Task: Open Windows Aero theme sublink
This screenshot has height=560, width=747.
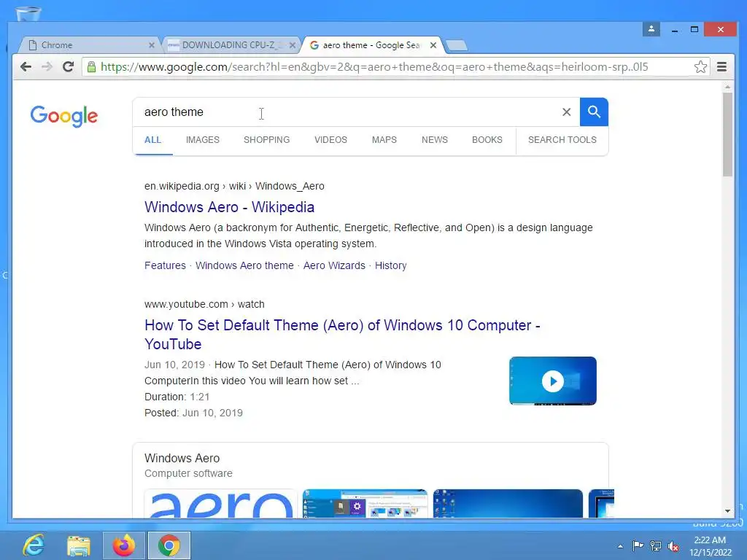Action: [x=244, y=265]
